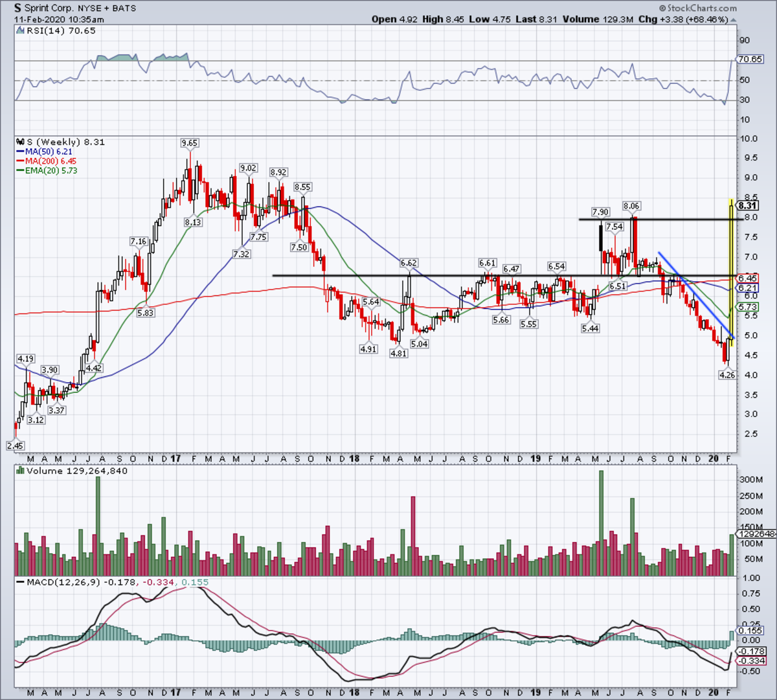This screenshot has height=700, width=777.
Task: Click the 0.155 MACD histogram axis tag
Action: click(750, 630)
